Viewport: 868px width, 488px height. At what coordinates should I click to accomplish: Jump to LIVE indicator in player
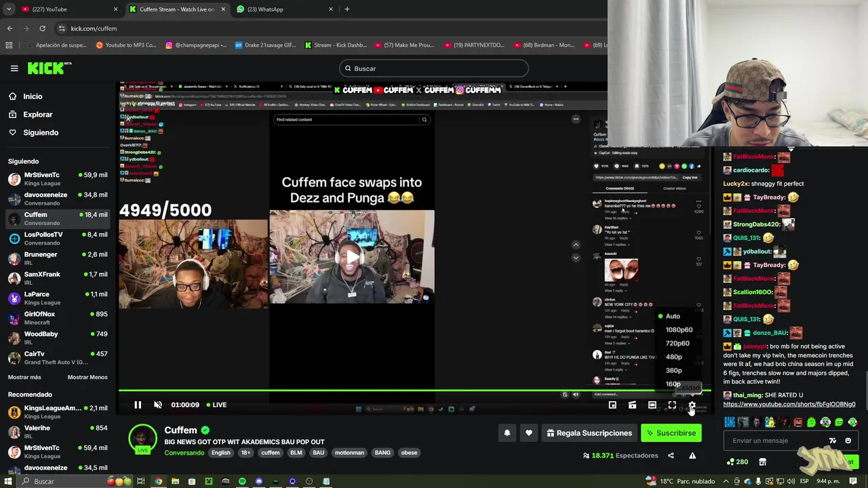tap(216, 405)
